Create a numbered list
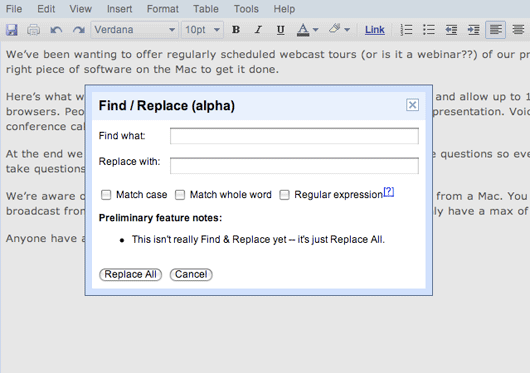Image resolution: width=530 pixels, height=373 pixels. (x=406, y=30)
